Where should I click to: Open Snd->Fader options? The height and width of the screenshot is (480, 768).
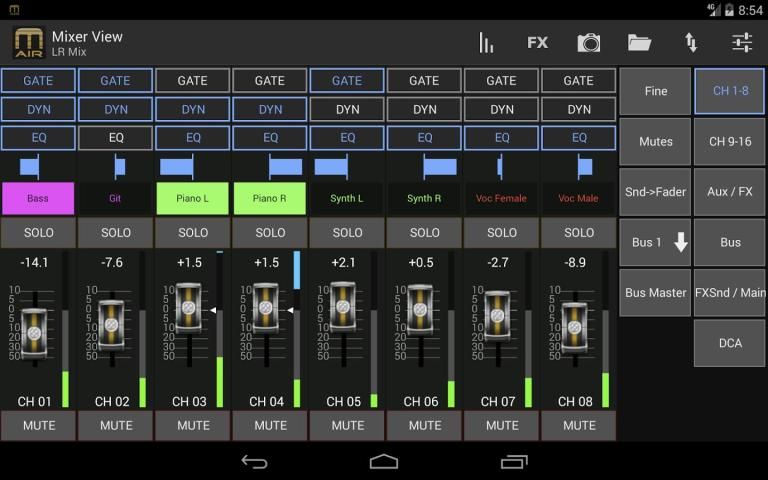(x=656, y=191)
